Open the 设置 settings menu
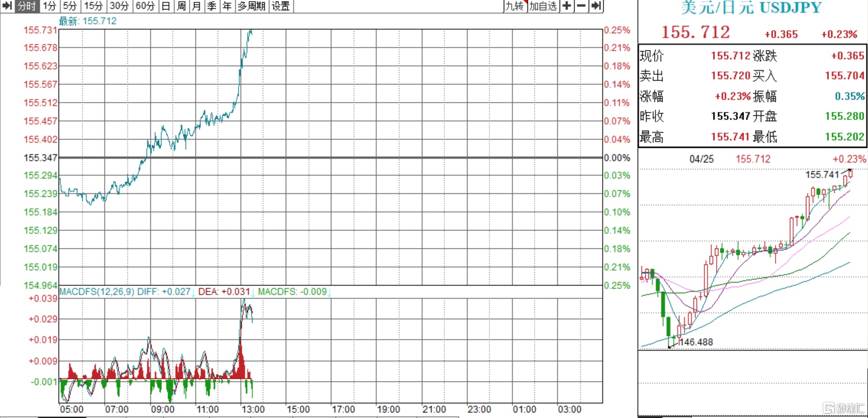 (280, 6)
